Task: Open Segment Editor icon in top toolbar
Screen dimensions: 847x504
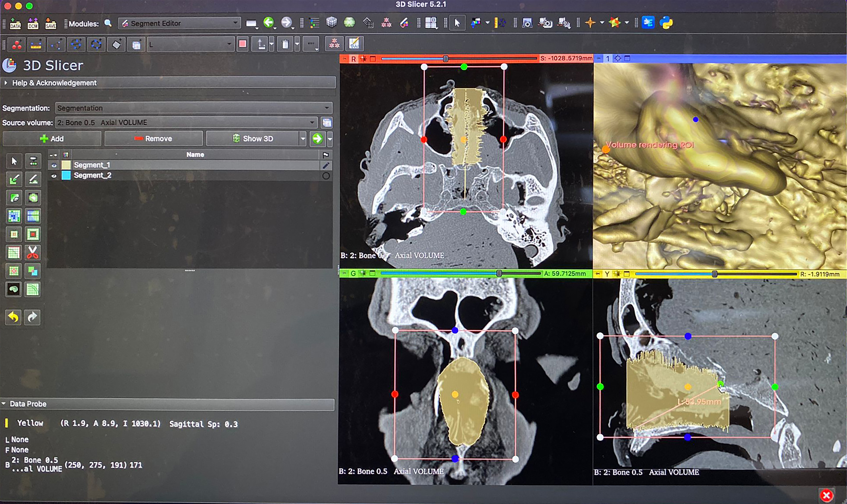Action: click(x=404, y=23)
